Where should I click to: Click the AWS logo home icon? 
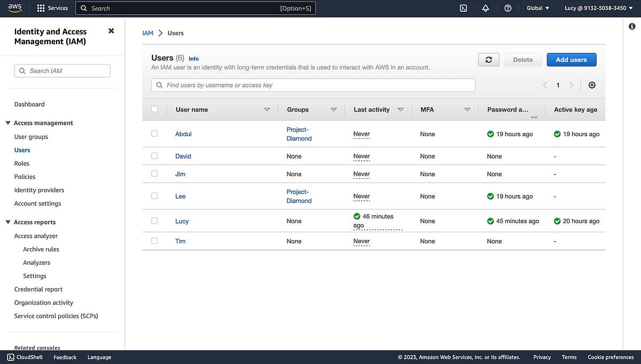(x=14, y=8)
